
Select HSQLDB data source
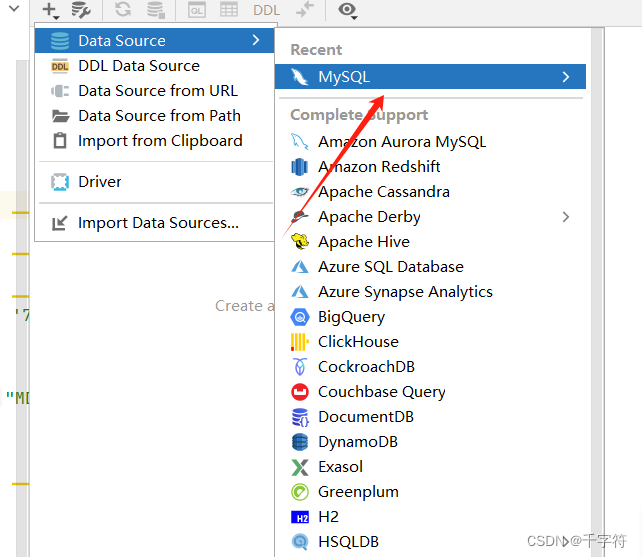point(430,541)
